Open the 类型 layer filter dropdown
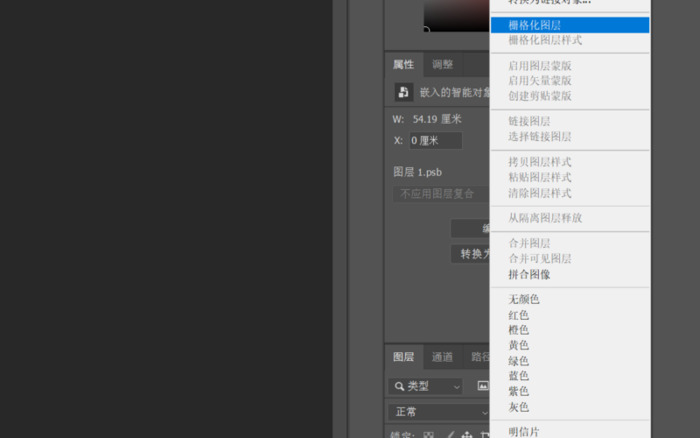This screenshot has width=700, height=438. pos(425,386)
